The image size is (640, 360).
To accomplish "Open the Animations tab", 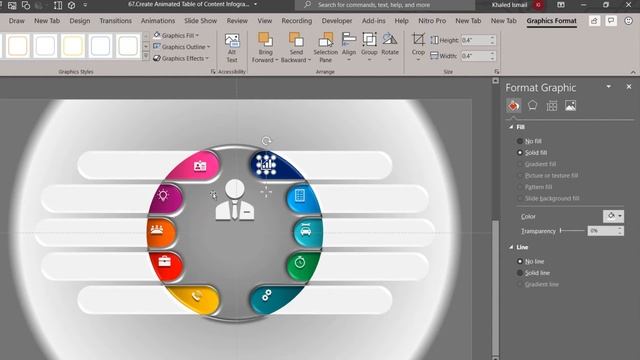I will [x=158, y=21].
